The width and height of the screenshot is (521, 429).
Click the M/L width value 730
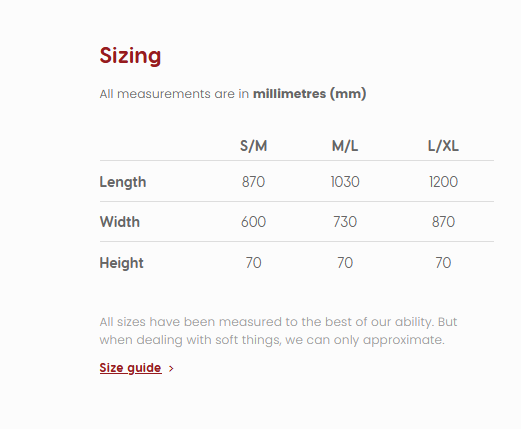coord(345,222)
